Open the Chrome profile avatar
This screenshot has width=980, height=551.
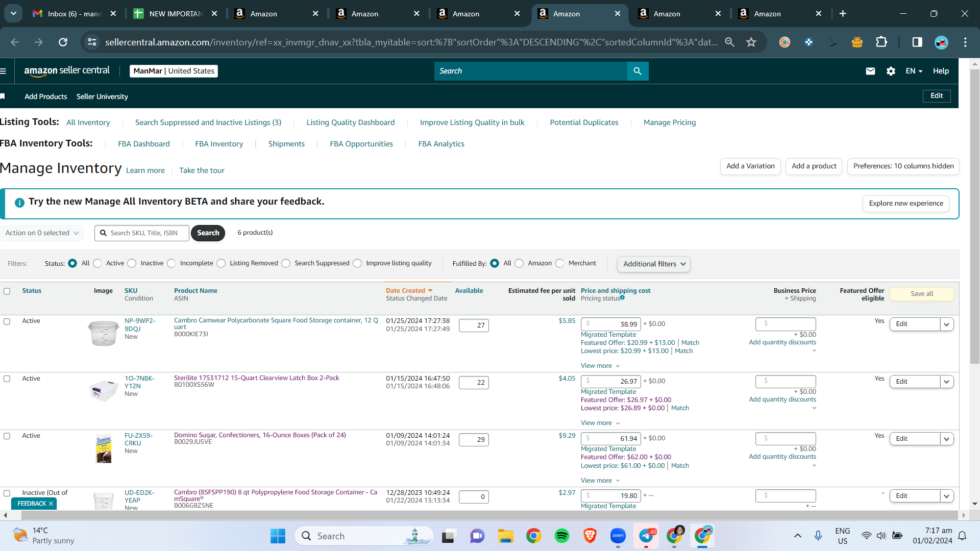pyautogui.click(x=941, y=42)
